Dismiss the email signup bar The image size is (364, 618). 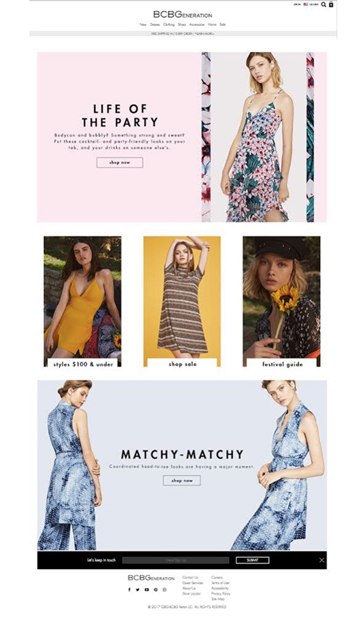[322, 560]
